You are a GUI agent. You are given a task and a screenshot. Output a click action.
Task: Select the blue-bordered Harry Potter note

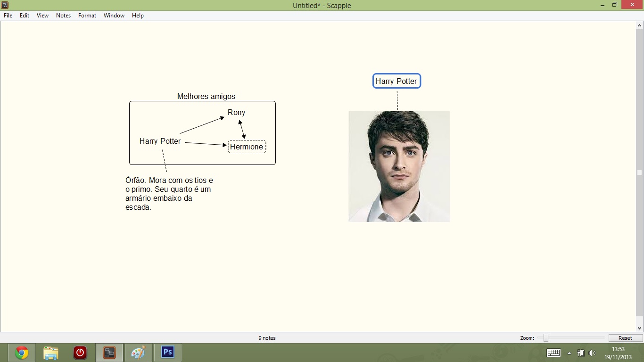(396, 81)
